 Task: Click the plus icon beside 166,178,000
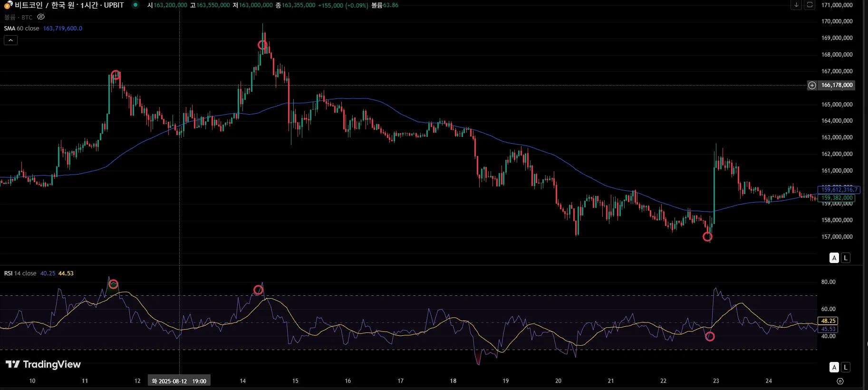pos(812,85)
